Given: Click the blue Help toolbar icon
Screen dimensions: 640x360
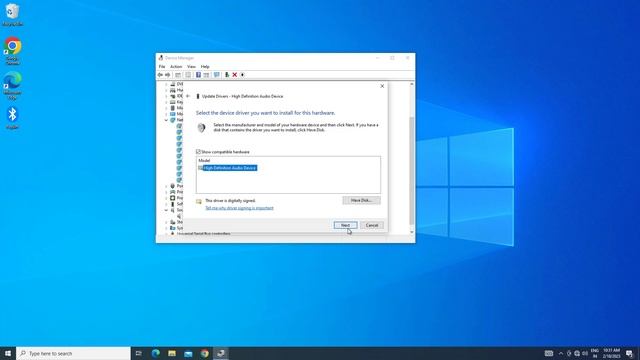Looking at the screenshot, I should 198,75.
